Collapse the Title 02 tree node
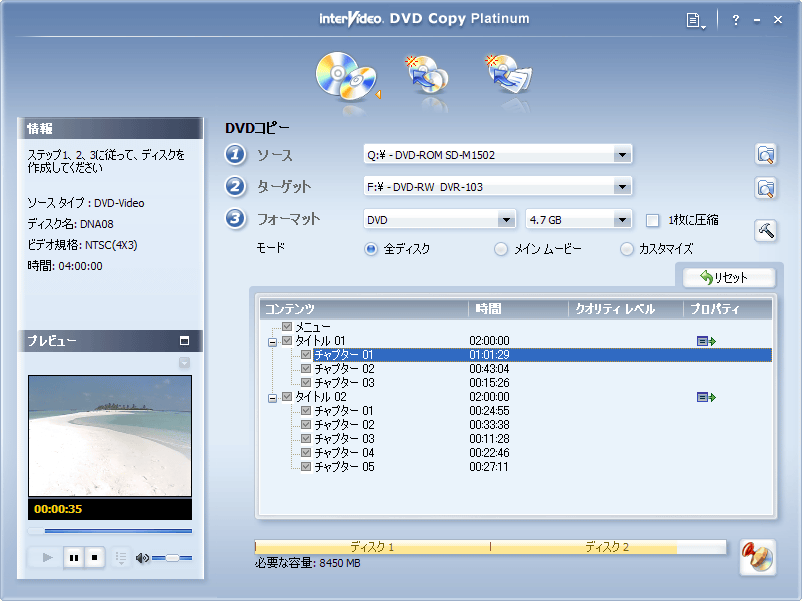802x601 pixels. (x=272, y=397)
